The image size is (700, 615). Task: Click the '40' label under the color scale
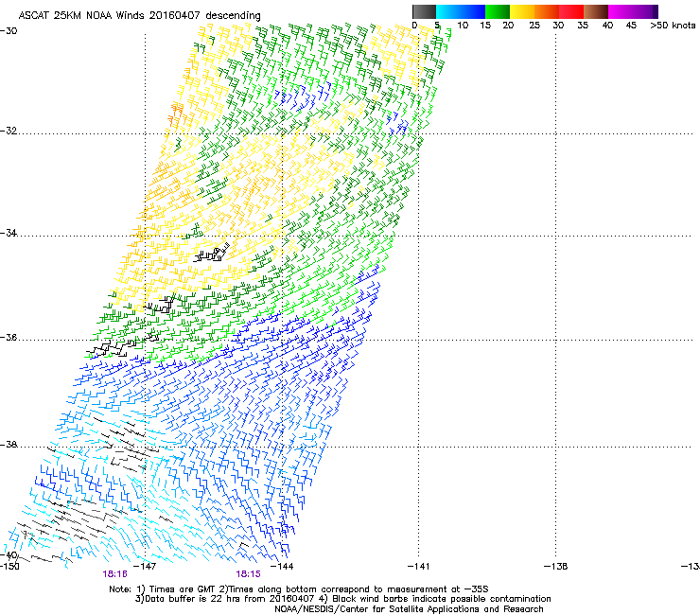(x=607, y=26)
